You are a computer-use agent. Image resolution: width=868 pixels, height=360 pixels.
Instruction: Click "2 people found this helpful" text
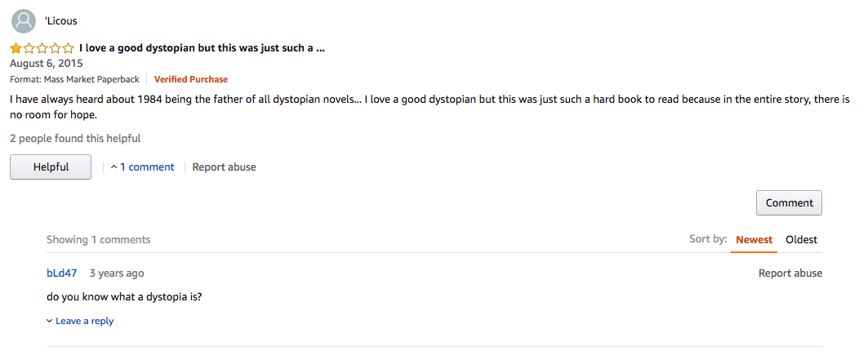click(75, 139)
